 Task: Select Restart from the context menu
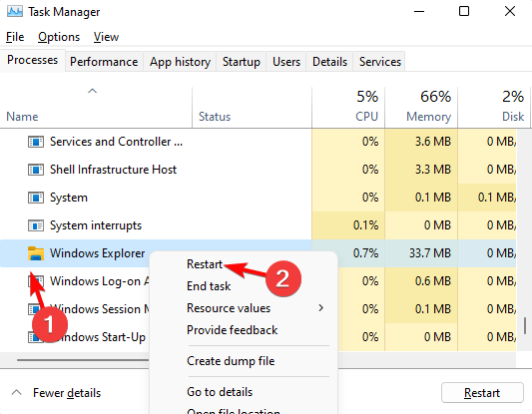click(x=205, y=264)
